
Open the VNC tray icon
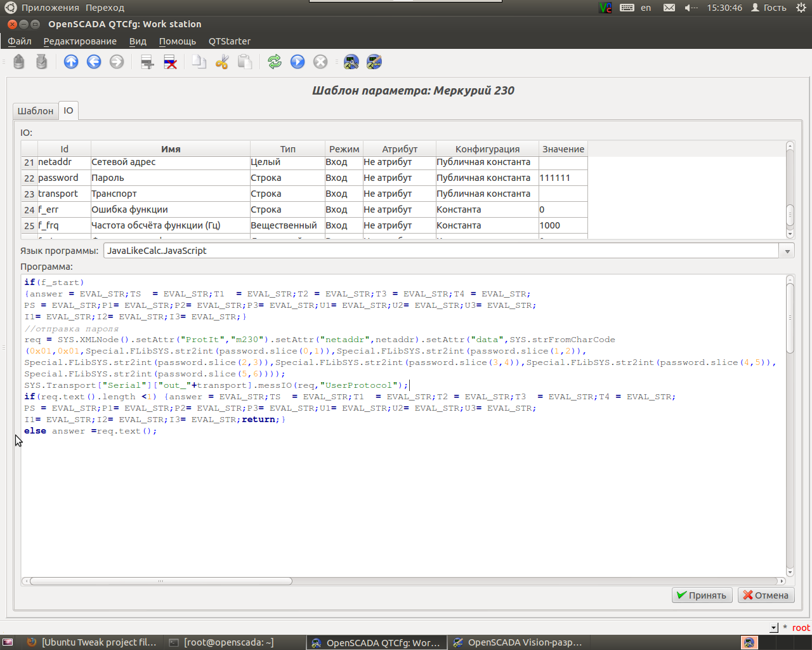[x=605, y=8]
